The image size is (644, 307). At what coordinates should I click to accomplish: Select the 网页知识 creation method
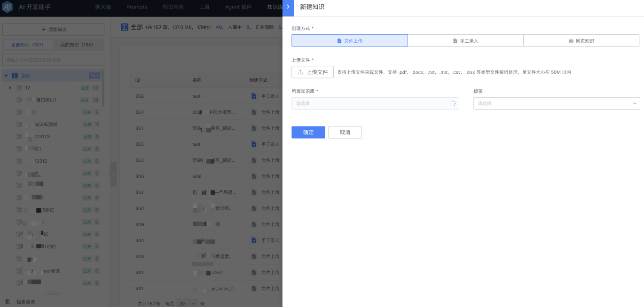581,40
